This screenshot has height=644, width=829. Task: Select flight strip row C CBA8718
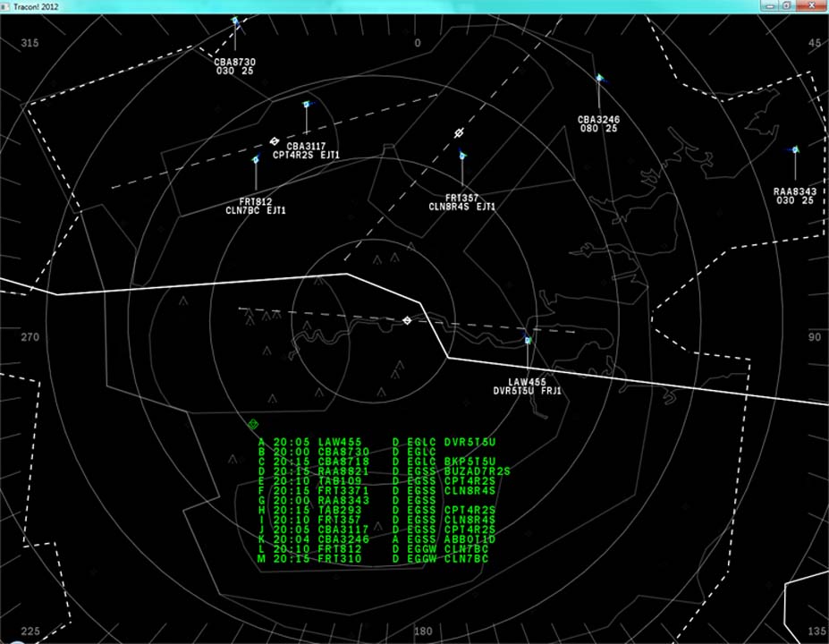point(377,462)
